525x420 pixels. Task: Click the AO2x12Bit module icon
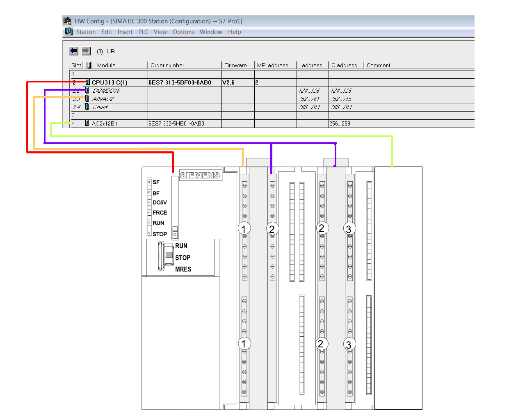(87, 123)
